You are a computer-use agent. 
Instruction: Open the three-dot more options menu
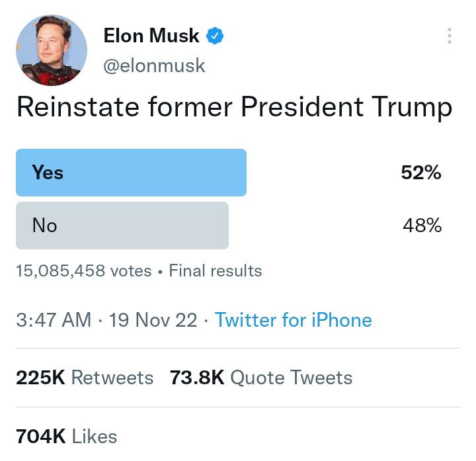coord(450,36)
